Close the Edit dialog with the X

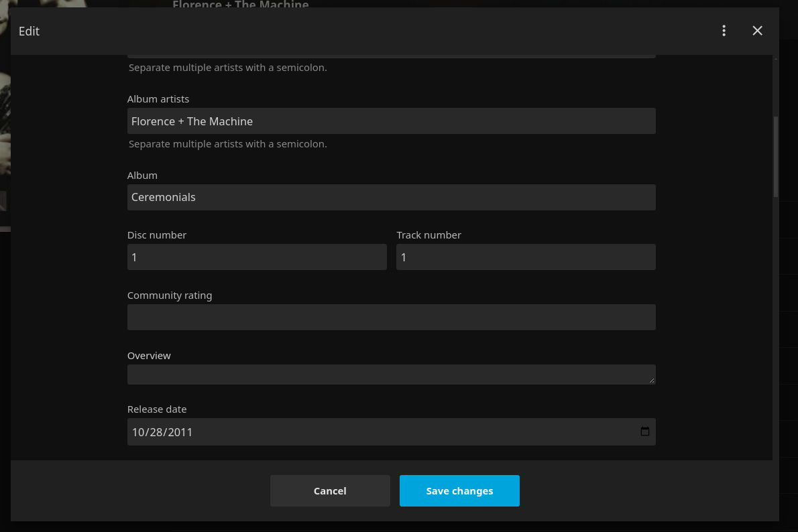757,31
